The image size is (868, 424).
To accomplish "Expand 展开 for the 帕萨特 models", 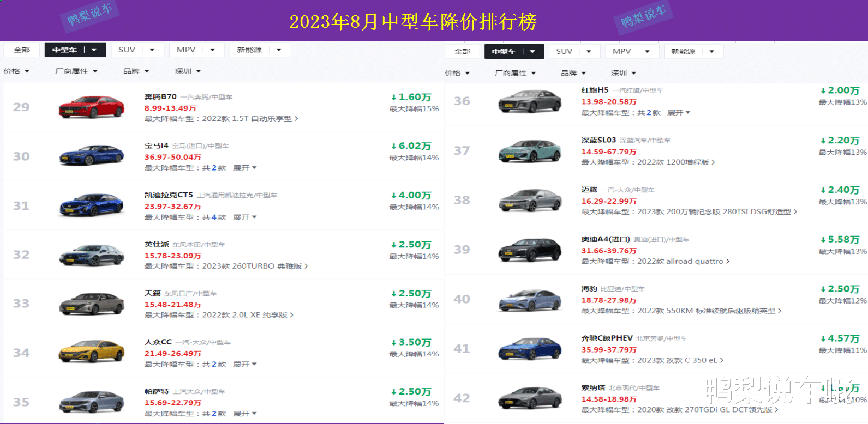I will click(x=244, y=414).
